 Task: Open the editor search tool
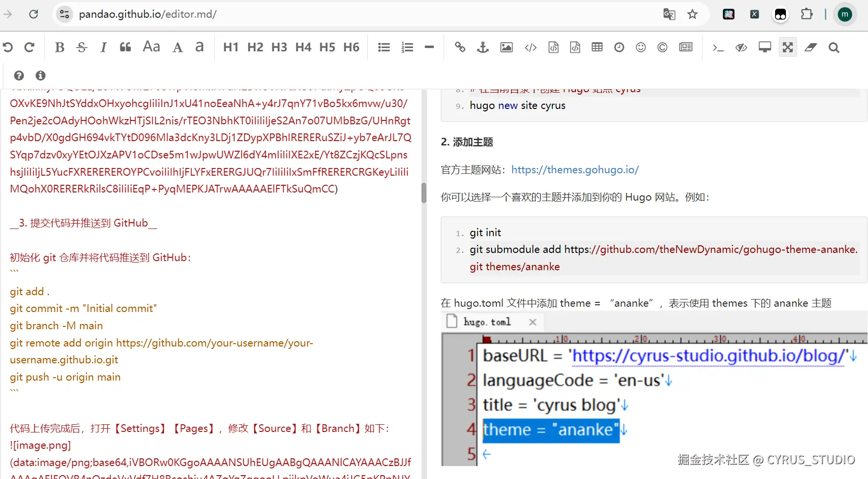[x=834, y=47]
